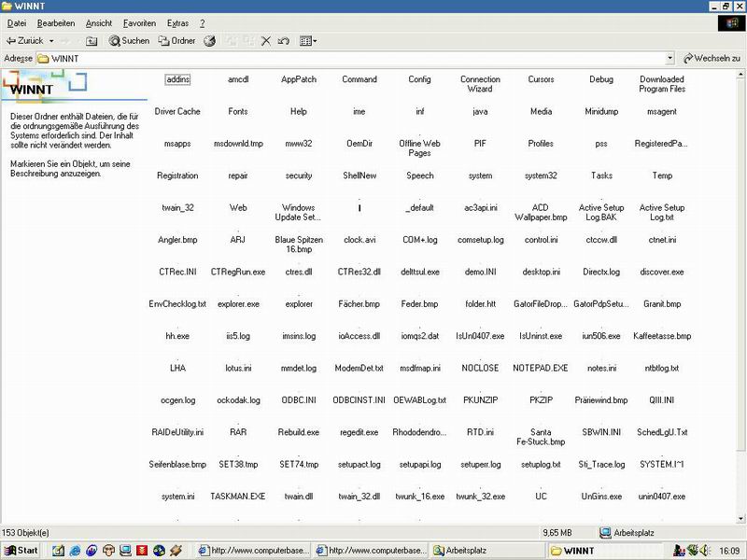Select the TASKMAN.EXE file
Viewport: 747px width, 560px height.
pyautogui.click(x=238, y=497)
